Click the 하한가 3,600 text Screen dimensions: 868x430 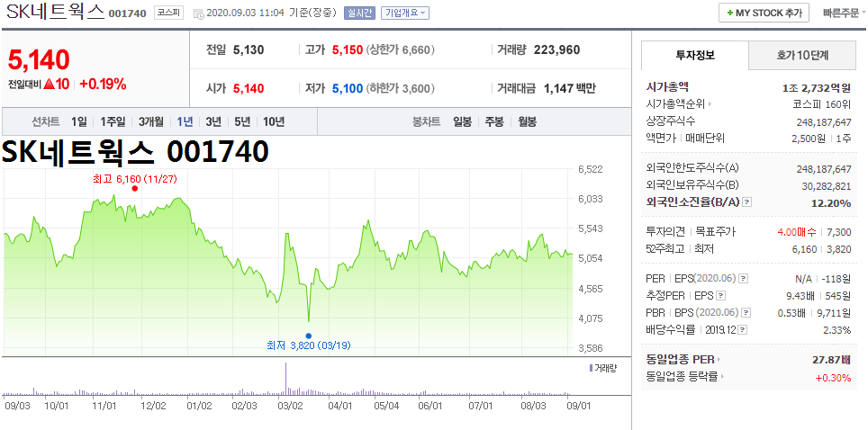point(400,88)
